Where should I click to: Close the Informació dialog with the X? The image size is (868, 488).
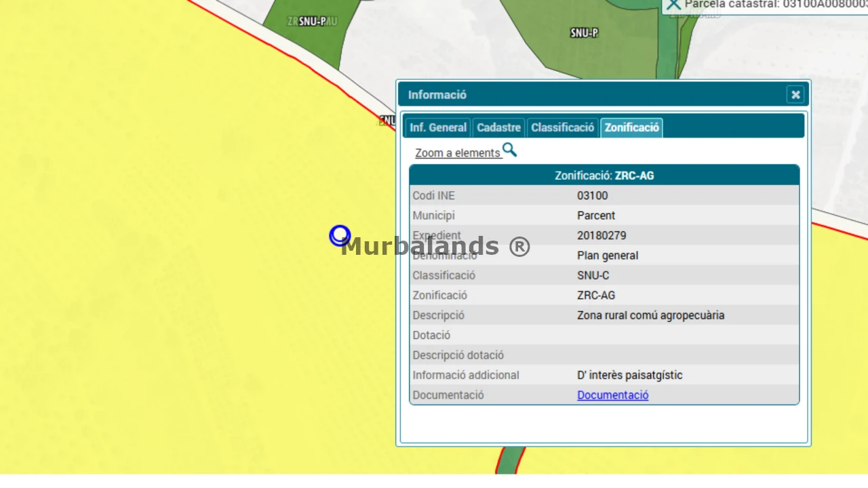tap(795, 94)
